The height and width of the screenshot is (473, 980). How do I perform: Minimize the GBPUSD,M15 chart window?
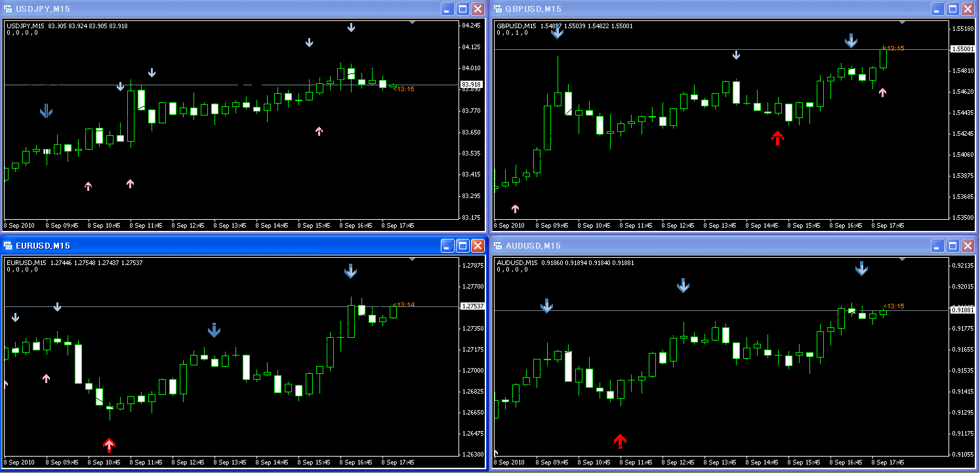(x=937, y=9)
